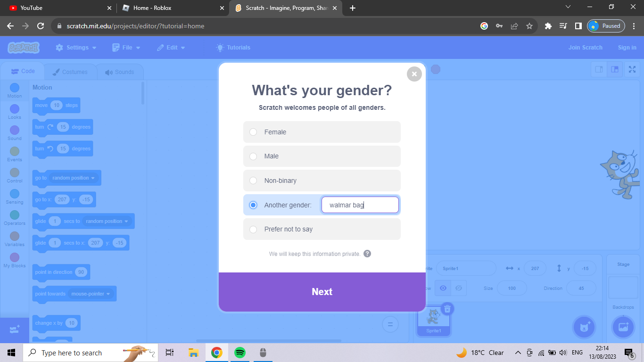The height and width of the screenshot is (362, 644).
Task: Select the Events block category
Action: tap(15, 154)
